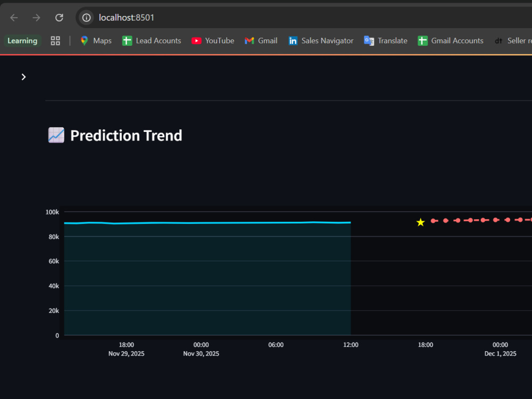Open the Sales Navigator bookmark

tap(321, 41)
